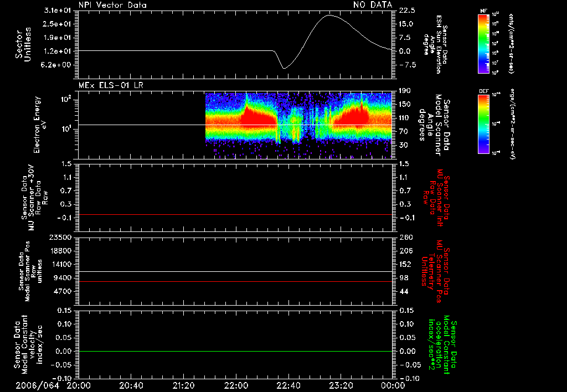Click the 152 telemetry tick value
The height and width of the screenshot is (392, 567).
tap(405, 264)
